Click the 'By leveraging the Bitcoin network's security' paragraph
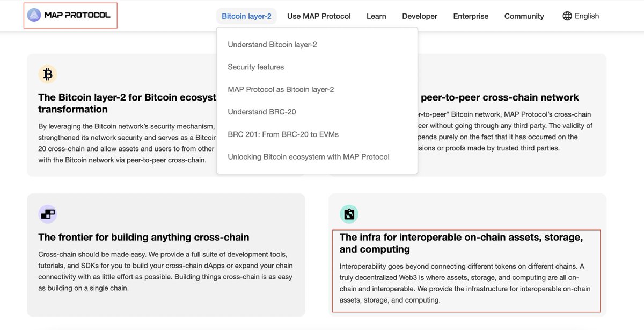 pos(127,143)
